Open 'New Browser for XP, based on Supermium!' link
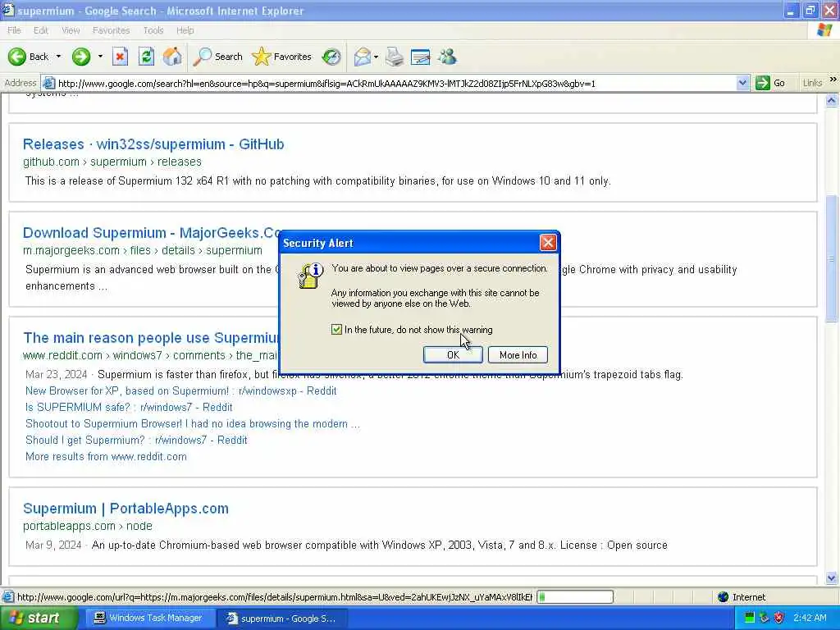This screenshot has height=630, width=840. tap(180, 390)
